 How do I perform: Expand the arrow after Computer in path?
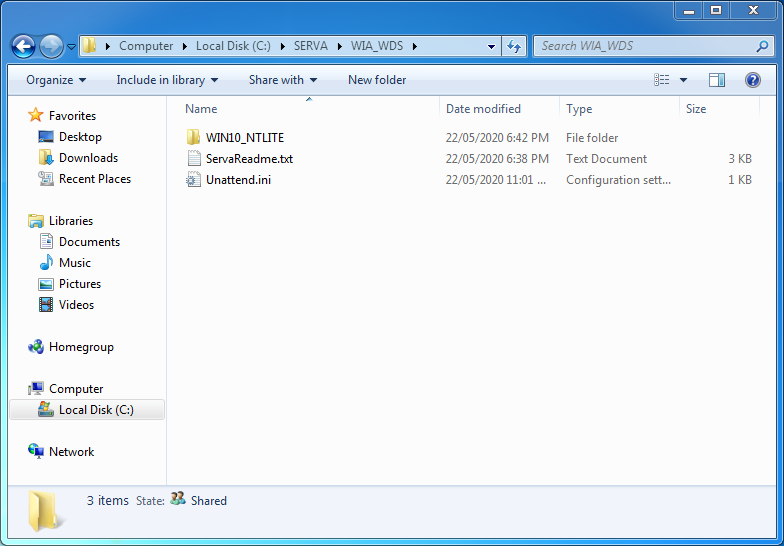tap(185, 46)
